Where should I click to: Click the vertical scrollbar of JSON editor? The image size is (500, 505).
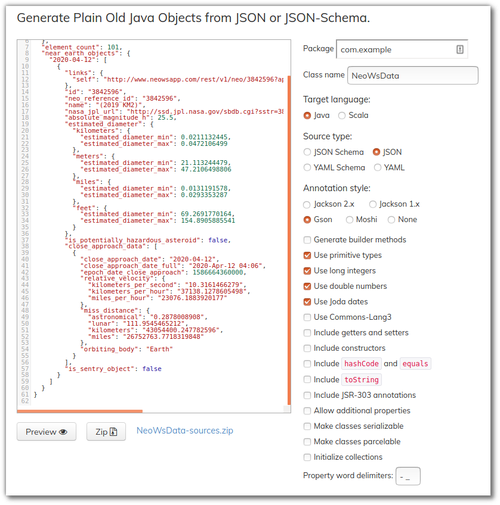289,240
